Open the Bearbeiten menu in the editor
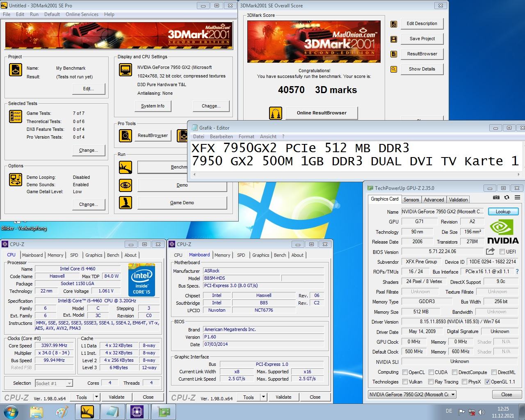Screen dimensions: 525x420 pos(221,137)
